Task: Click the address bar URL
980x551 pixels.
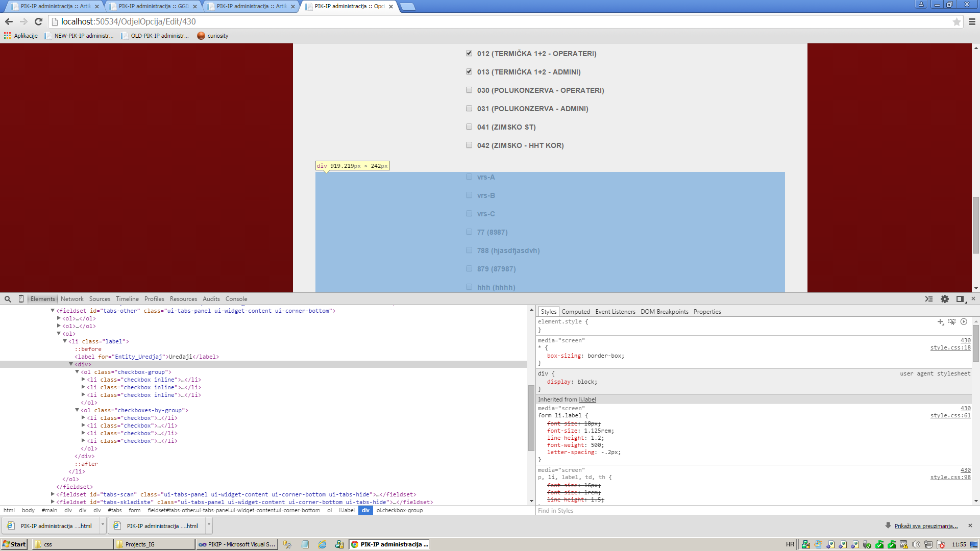Action: 128,21
